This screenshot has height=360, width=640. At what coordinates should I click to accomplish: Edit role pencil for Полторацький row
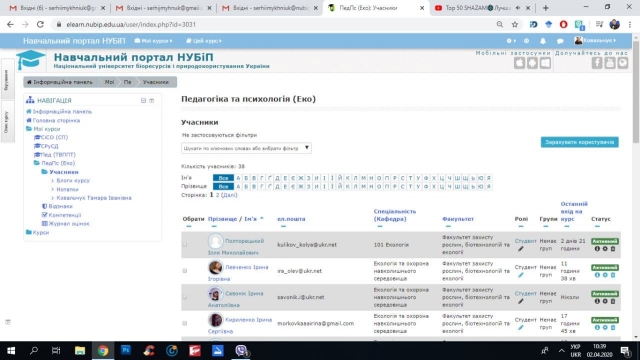(x=521, y=249)
